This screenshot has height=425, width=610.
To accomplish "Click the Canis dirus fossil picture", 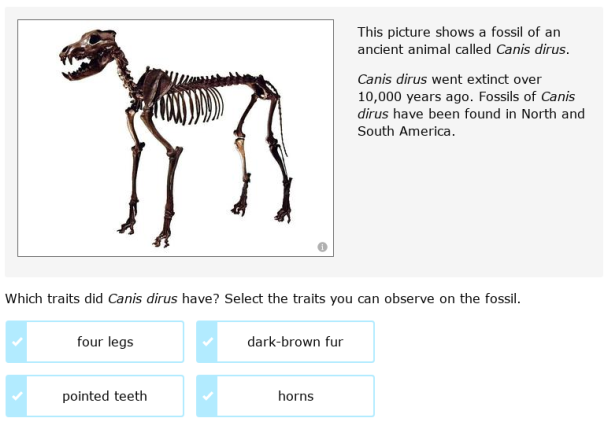I will click(x=176, y=138).
